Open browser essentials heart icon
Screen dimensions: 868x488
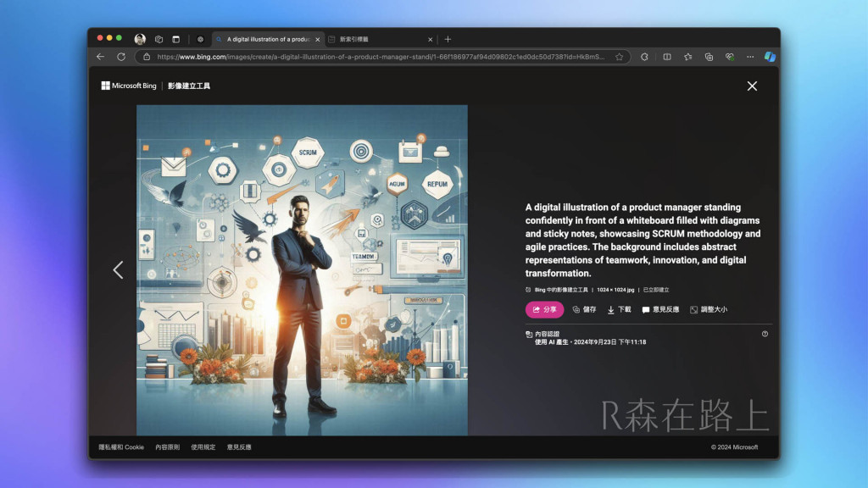(730, 57)
